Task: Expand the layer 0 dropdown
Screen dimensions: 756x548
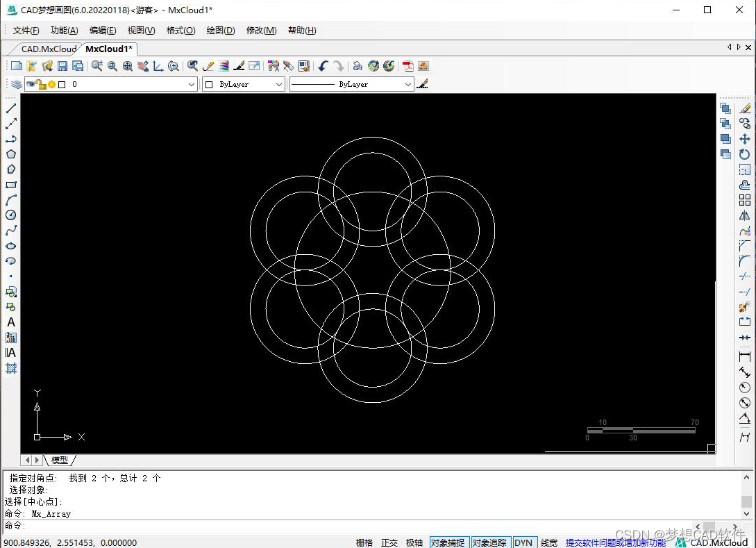Action: [191, 85]
